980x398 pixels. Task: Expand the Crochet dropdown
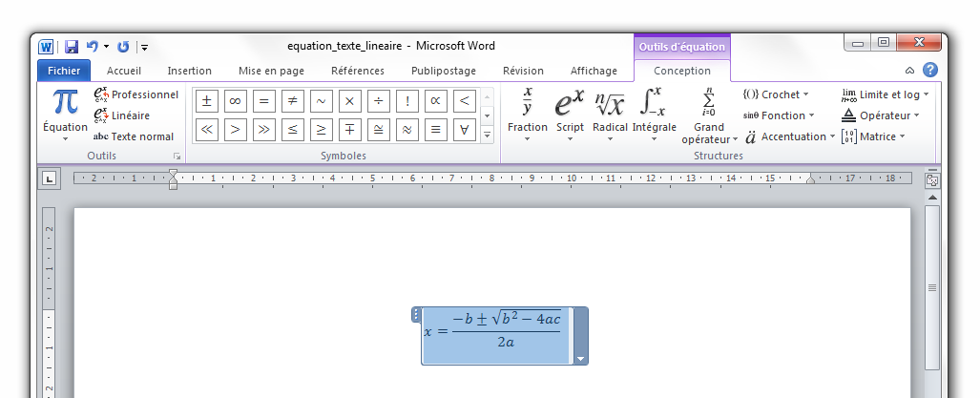click(776, 94)
